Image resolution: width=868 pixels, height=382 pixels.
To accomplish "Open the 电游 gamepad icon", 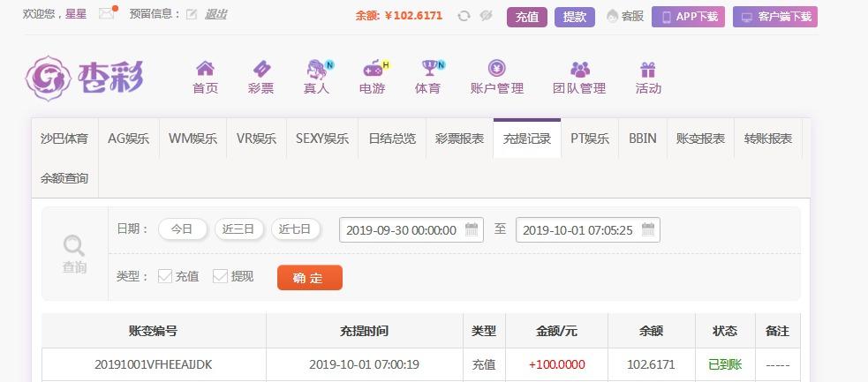I will (x=373, y=69).
